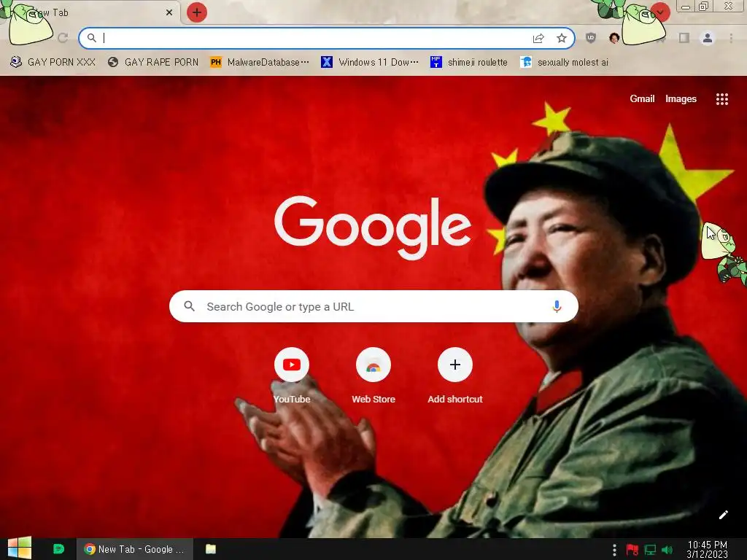Click the Images link
This screenshot has height=560, width=747.
(x=681, y=98)
